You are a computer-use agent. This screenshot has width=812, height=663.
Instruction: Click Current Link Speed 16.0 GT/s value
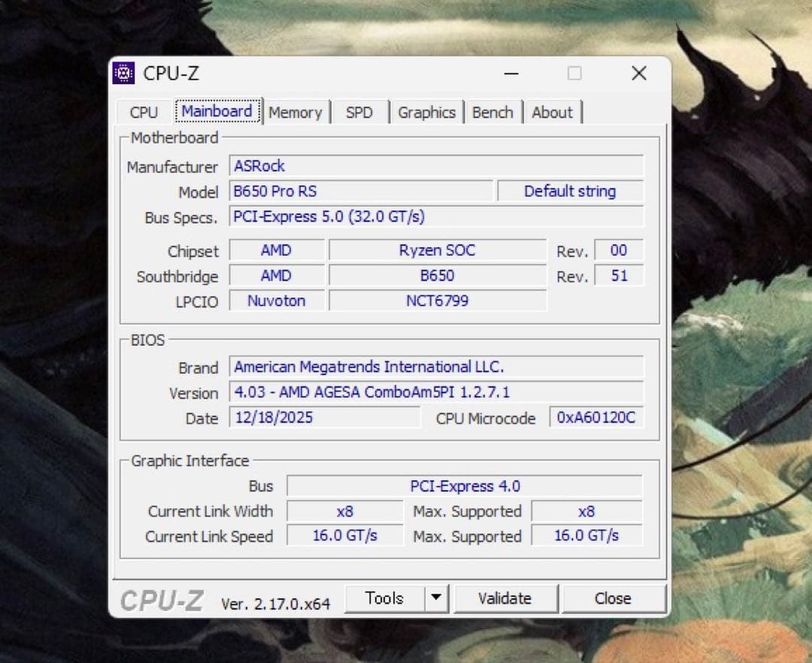[x=345, y=536]
